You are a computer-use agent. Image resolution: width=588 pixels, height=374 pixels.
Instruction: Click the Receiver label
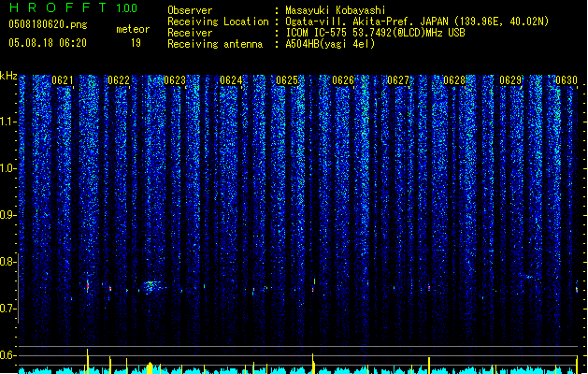point(190,33)
